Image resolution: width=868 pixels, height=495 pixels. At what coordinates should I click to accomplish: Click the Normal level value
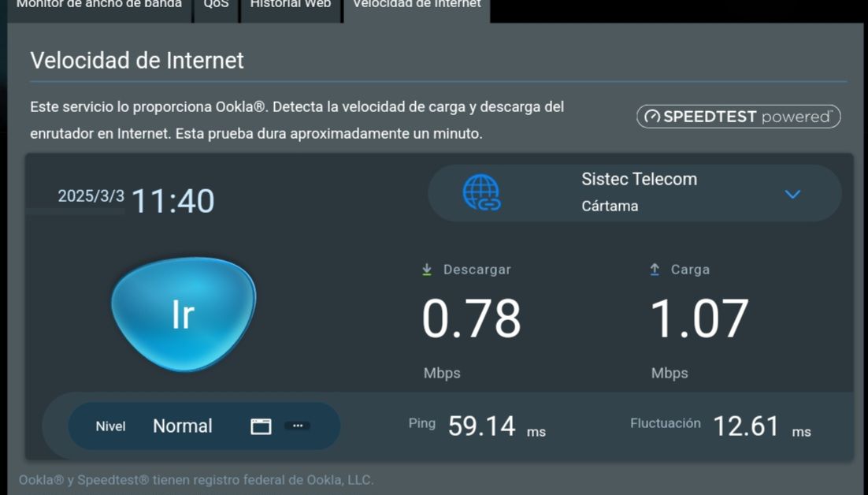click(183, 426)
